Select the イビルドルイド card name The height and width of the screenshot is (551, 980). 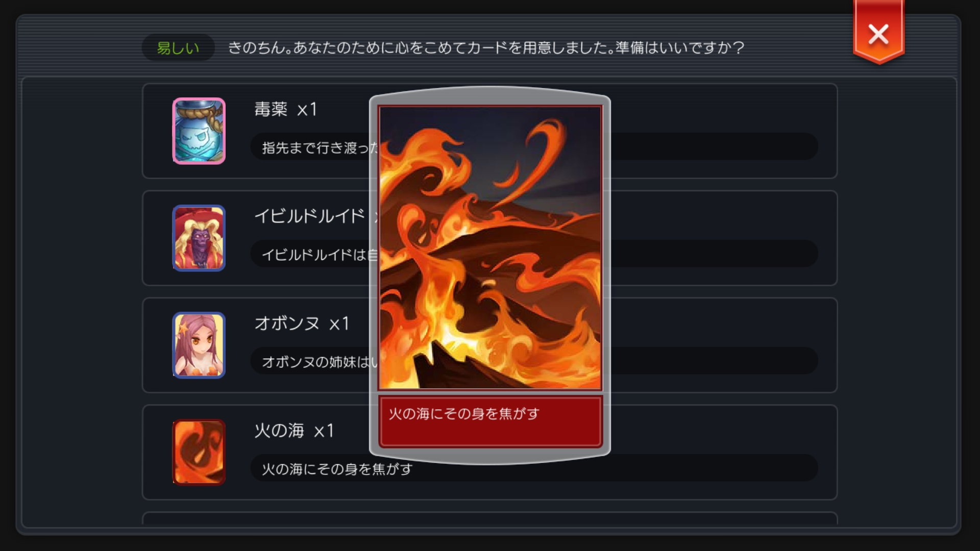[x=309, y=216]
